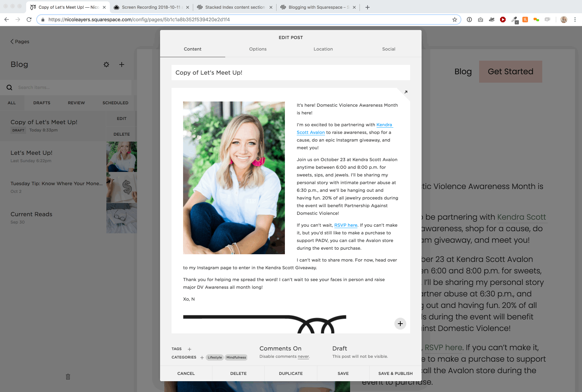Open Draft status settings
Screen dimensions: 582x392
pos(340,348)
